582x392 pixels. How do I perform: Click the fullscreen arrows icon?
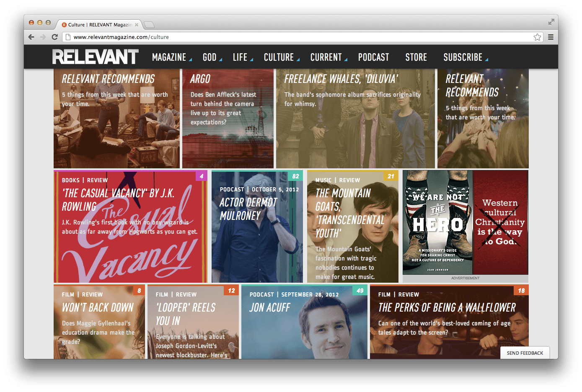click(551, 22)
